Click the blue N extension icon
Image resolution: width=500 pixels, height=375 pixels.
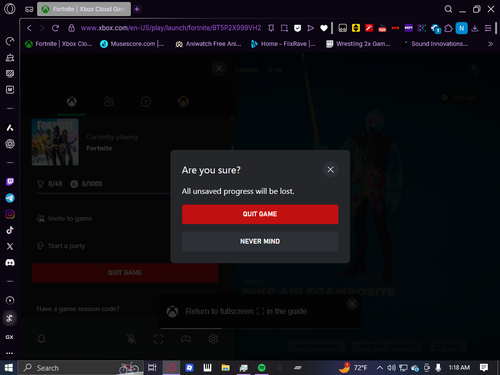pyautogui.click(x=462, y=28)
